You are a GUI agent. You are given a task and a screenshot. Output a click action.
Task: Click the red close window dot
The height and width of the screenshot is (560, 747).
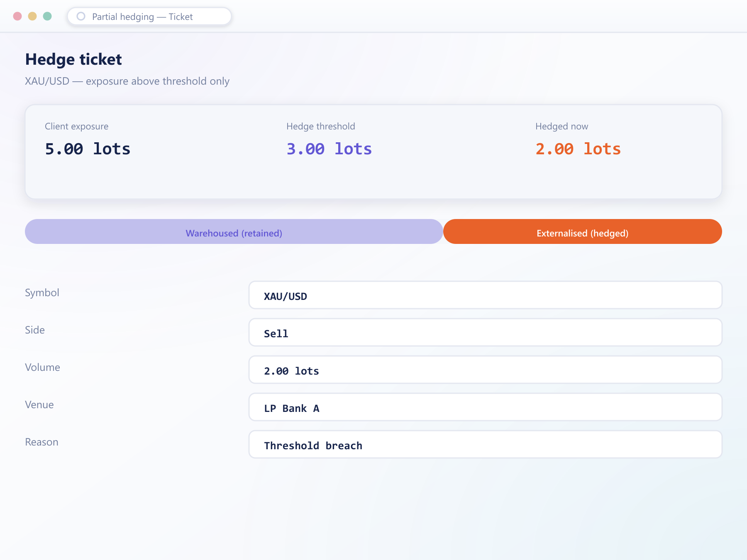[17, 16]
